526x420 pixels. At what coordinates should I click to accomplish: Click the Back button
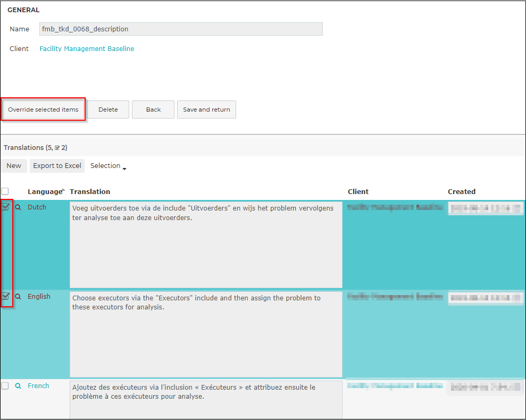coord(153,110)
